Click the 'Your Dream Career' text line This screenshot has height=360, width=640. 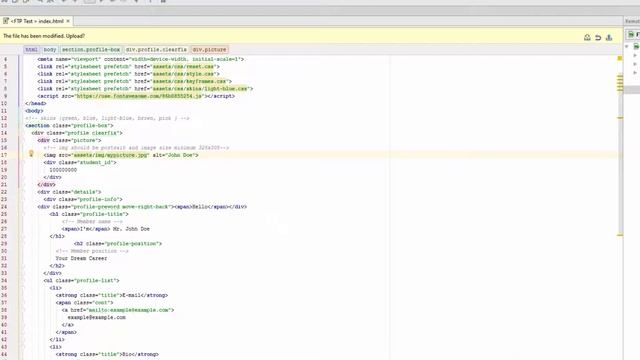point(81,258)
